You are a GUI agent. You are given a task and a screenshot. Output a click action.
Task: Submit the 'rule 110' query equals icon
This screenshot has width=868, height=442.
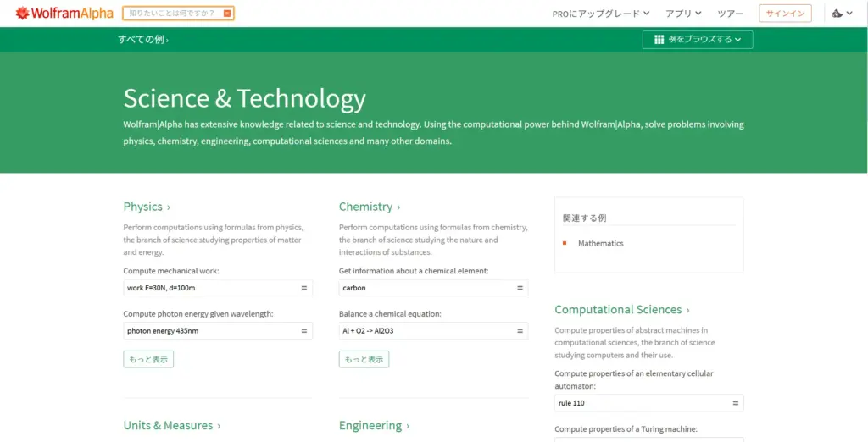(x=736, y=403)
